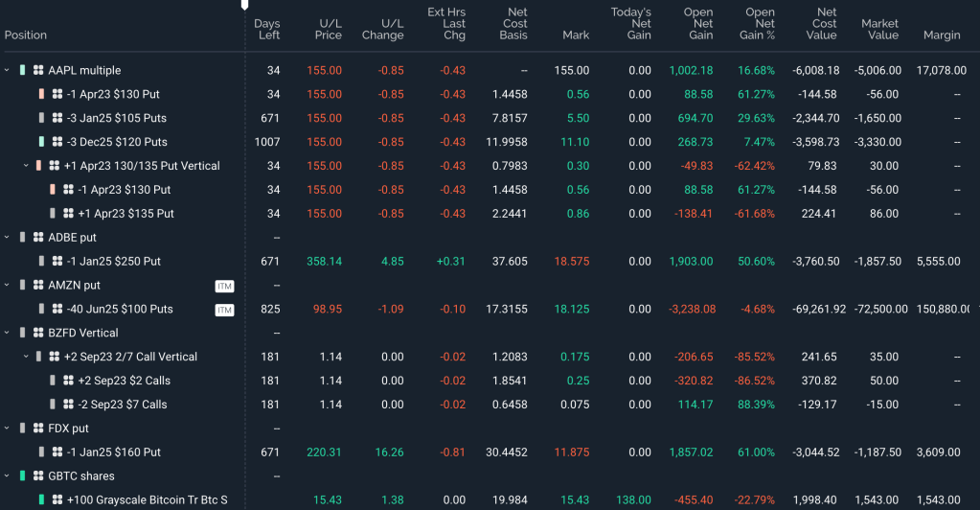Viewport: 980px width, 510px height.
Task: Click the Position column resize handle
Action: pos(244,6)
